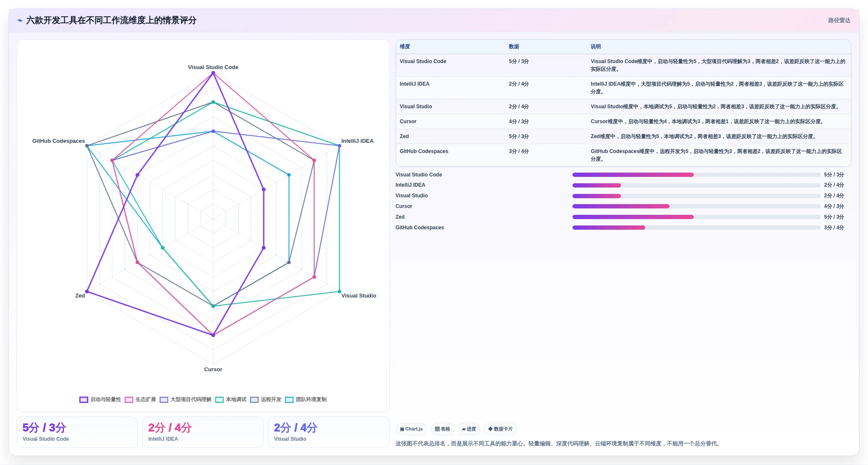The height and width of the screenshot is (465, 868).
Task: Click the Visual Studio radar axis label
Action: tap(359, 296)
